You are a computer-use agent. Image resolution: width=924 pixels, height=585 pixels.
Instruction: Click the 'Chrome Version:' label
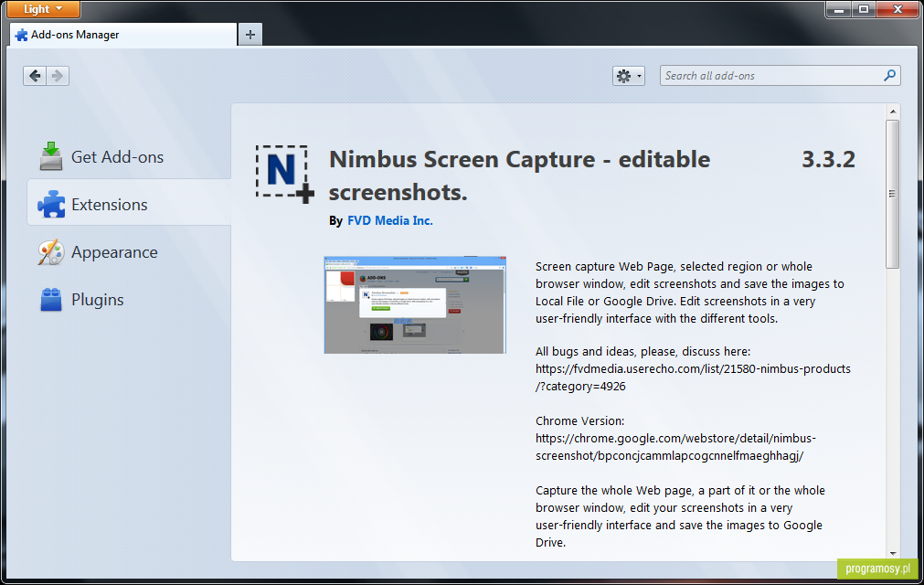tap(579, 421)
